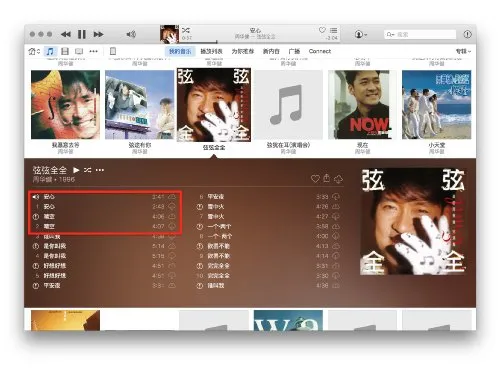Download the whole album with the cloud icon
Image resolution: width=500 pixels, height=375 pixels.
tap(338, 179)
